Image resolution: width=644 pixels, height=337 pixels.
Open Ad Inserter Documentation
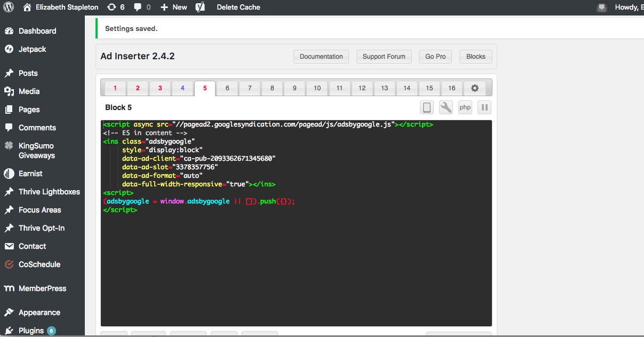pos(321,57)
